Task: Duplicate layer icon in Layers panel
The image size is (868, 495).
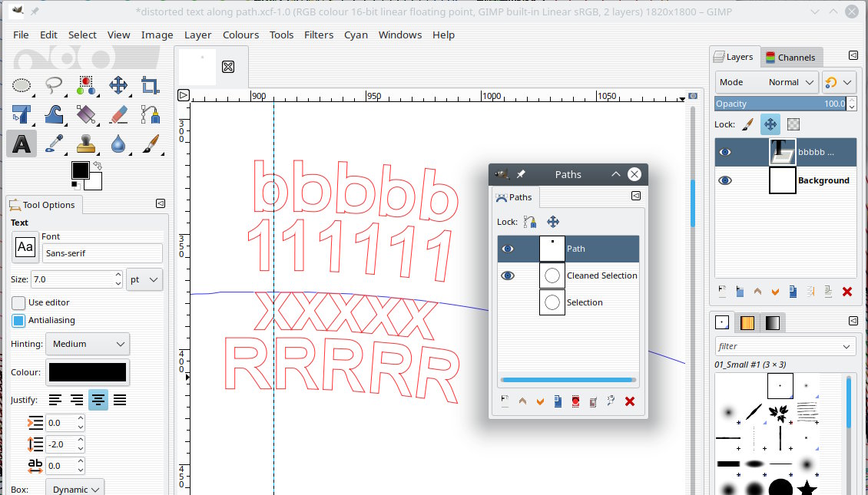Action: click(x=793, y=292)
